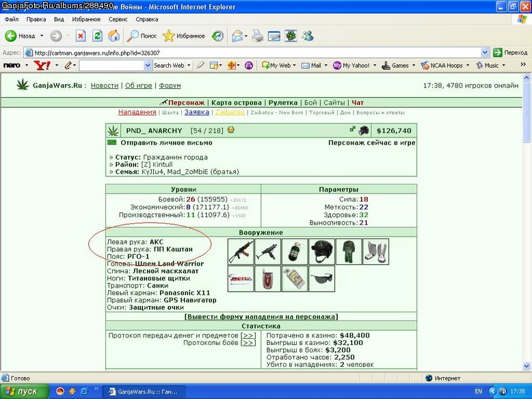Click the Нападения link

coord(137,112)
